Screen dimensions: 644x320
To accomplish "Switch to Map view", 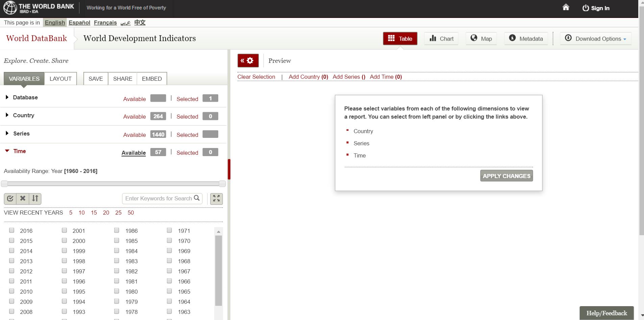I will click(x=481, y=39).
